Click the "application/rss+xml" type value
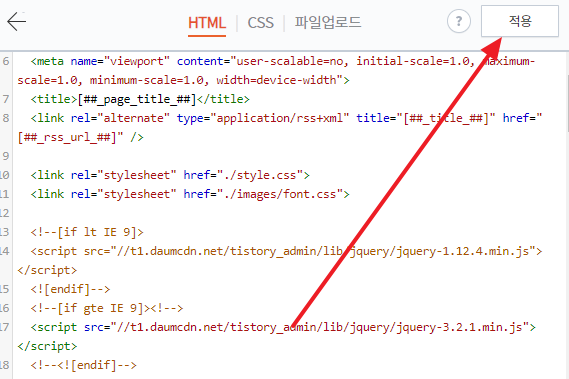 pyautogui.click(x=279, y=118)
